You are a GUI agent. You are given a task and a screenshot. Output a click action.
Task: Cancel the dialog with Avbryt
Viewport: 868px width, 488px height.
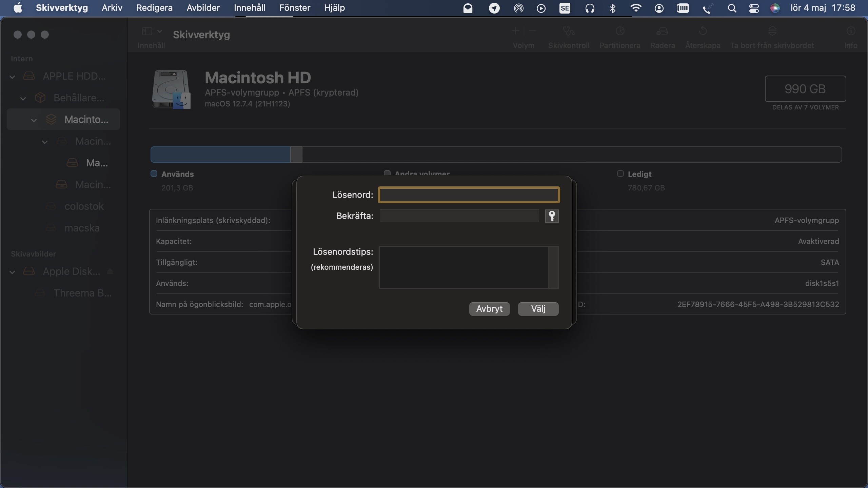pyautogui.click(x=489, y=309)
